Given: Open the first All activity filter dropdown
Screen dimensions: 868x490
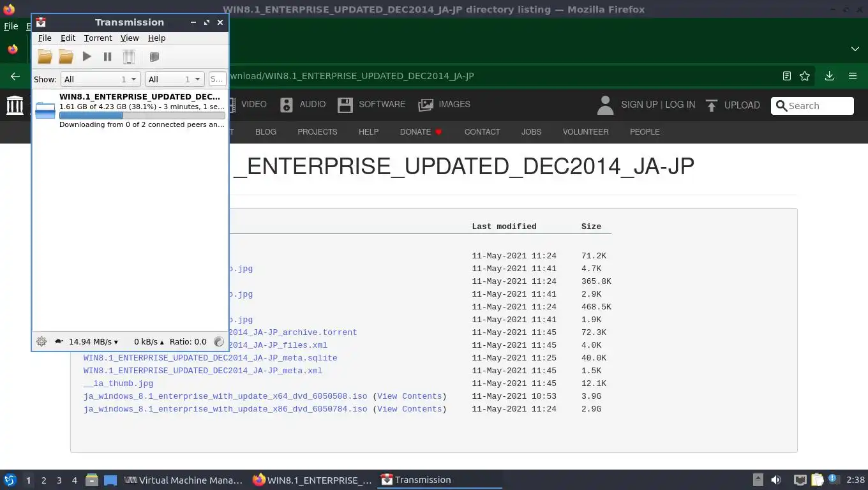Looking at the screenshot, I should [100, 79].
